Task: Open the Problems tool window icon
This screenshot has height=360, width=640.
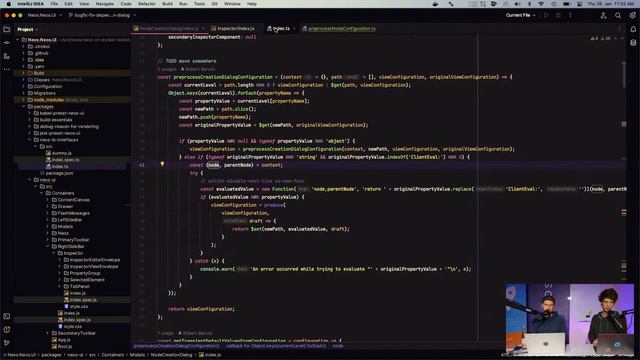Action: pyautogui.click(x=7, y=329)
